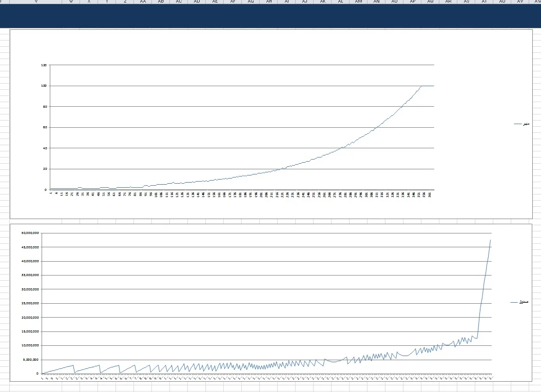Click the dark blue banner row

tap(270, 16)
